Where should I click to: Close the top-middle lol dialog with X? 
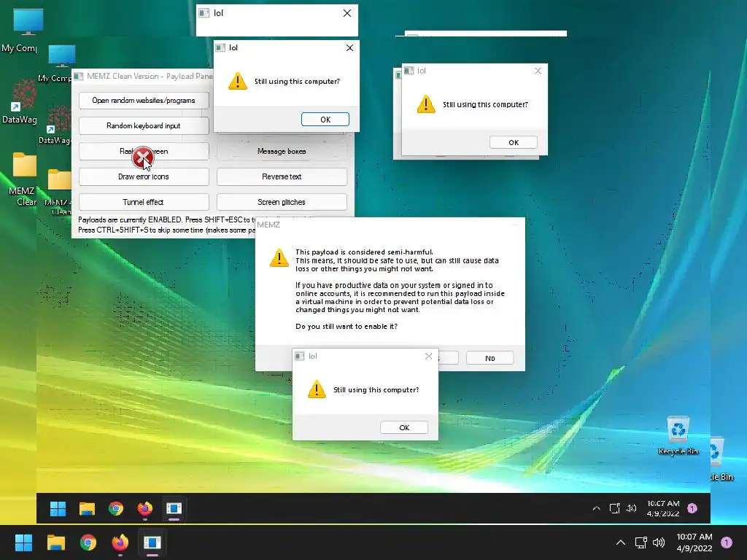click(x=349, y=47)
